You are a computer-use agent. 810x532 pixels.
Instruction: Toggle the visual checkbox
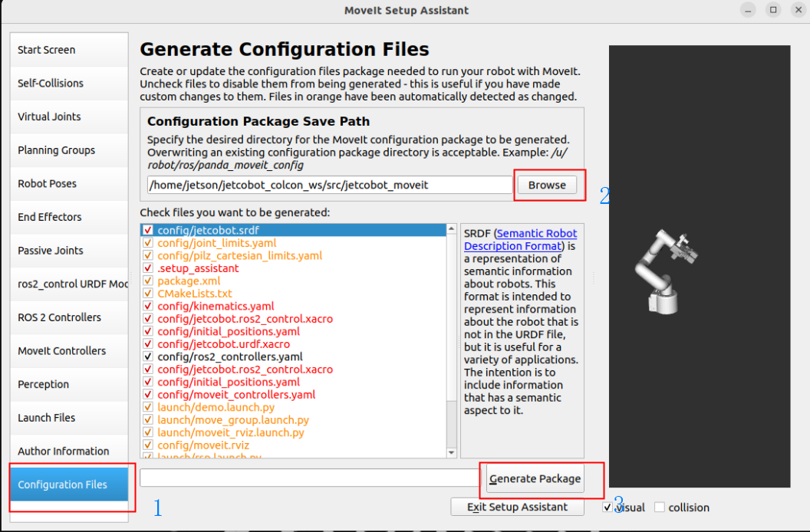point(607,507)
